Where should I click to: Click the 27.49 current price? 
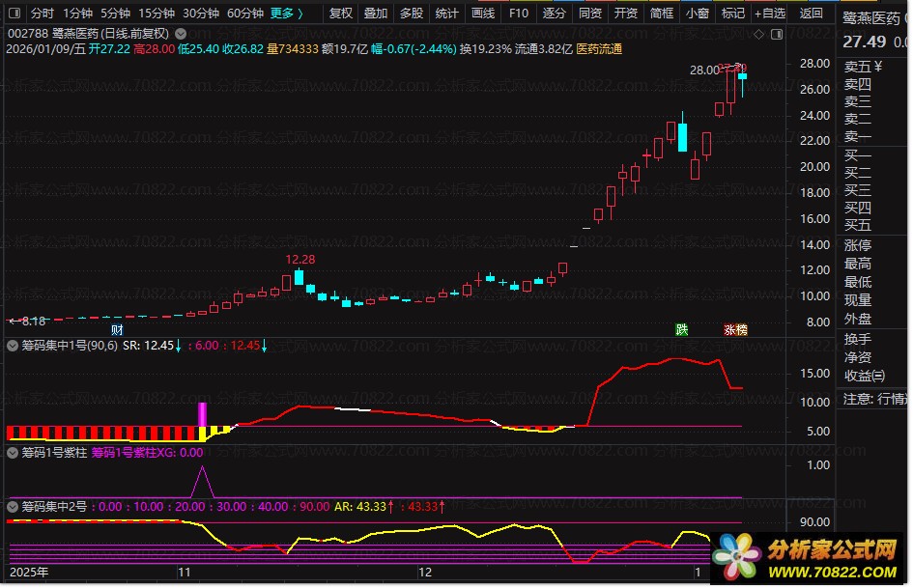pyautogui.click(x=864, y=42)
